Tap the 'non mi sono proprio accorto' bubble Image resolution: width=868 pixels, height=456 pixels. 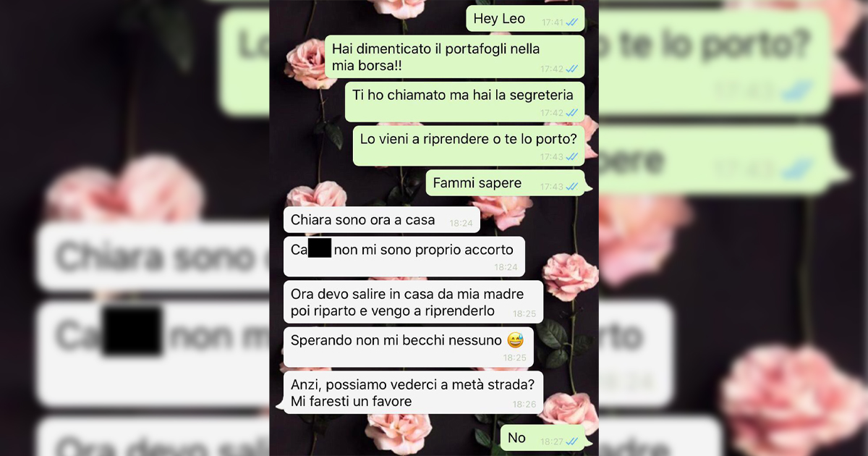pos(404,256)
